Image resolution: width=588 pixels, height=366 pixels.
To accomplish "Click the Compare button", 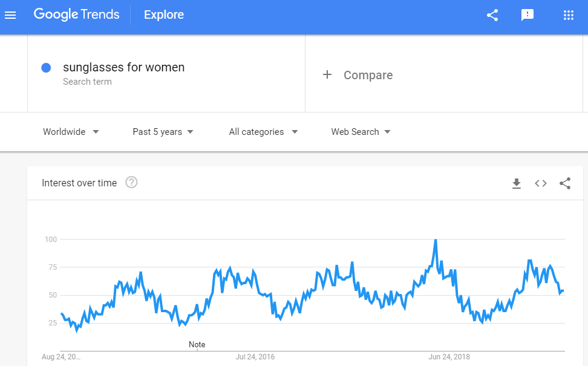I will tap(358, 75).
